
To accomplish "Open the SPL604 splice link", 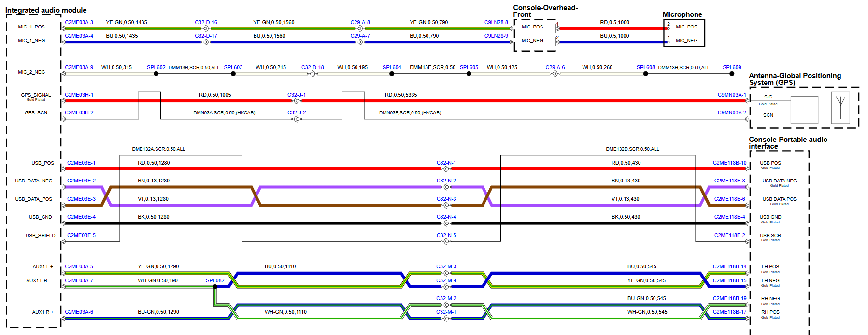I will [392, 67].
